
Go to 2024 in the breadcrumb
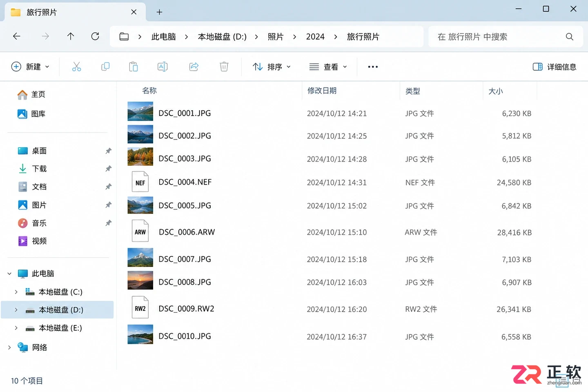point(315,37)
